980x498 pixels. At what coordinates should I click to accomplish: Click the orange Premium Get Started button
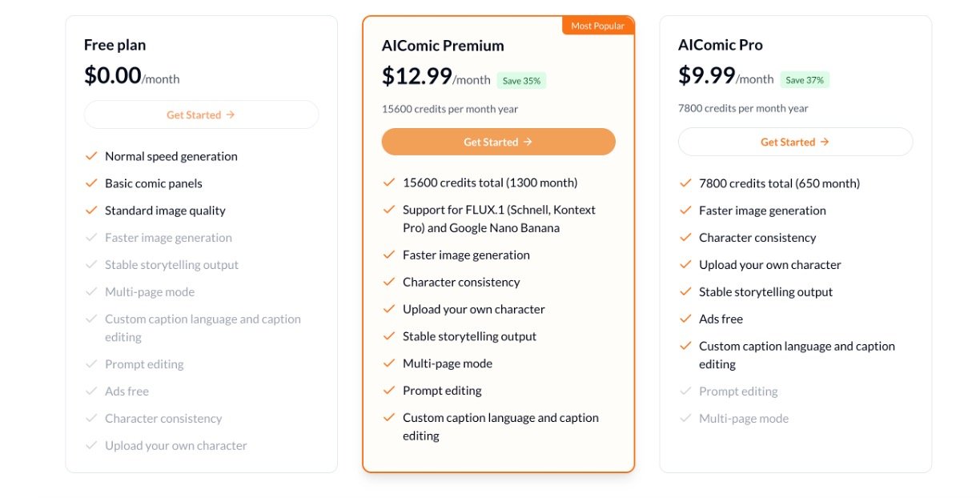(x=498, y=142)
